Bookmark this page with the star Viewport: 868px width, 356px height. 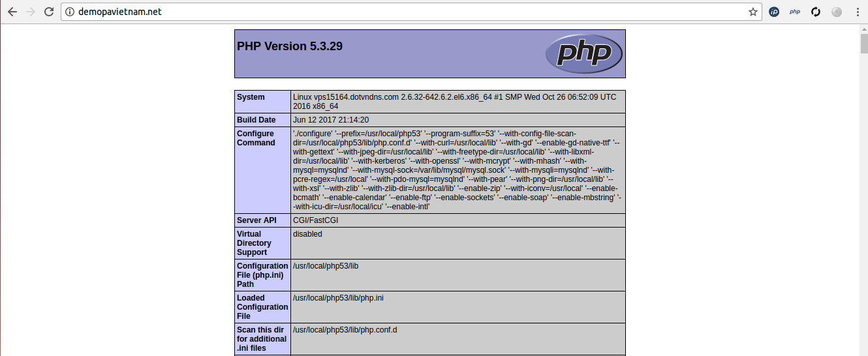pyautogui.click(x=752, y=12)
